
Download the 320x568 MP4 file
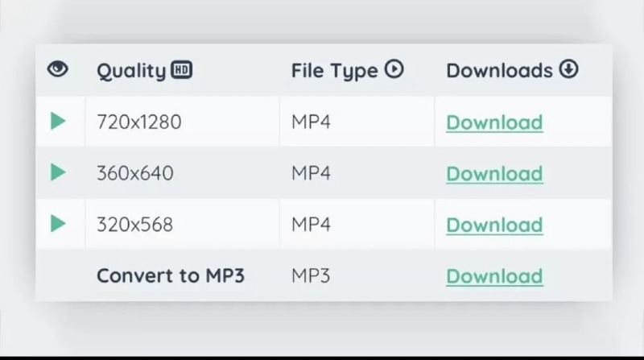pos(494,225)
